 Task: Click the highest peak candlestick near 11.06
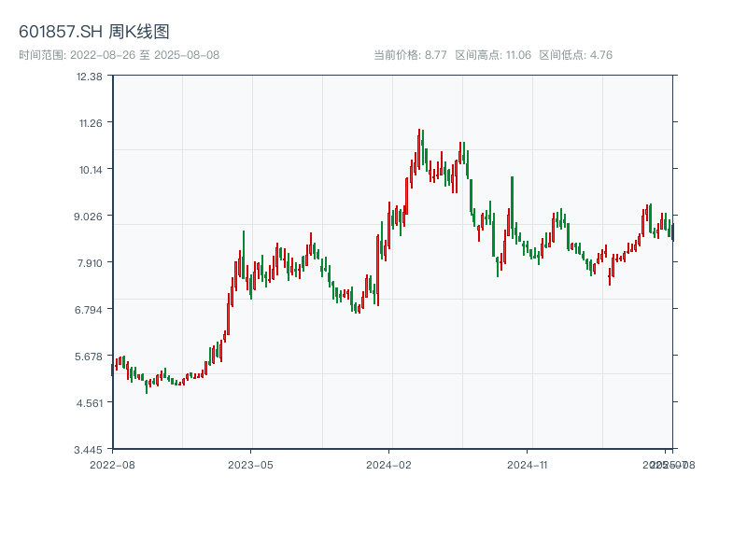pos(419,149)
